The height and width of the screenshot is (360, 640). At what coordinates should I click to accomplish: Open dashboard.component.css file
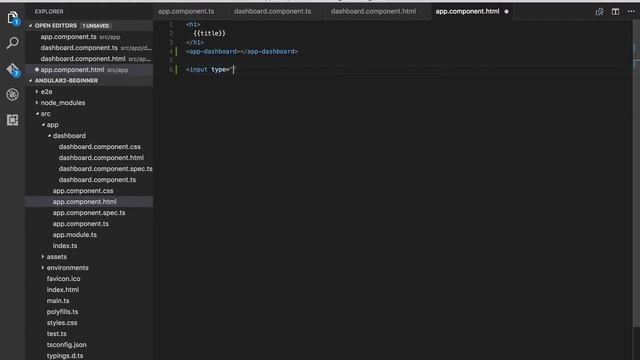pyautogui.click(x=89, y=147)
